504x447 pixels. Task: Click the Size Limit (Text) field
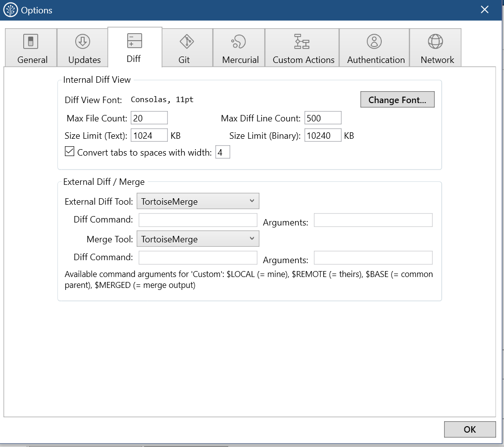(x=149, y=135)
